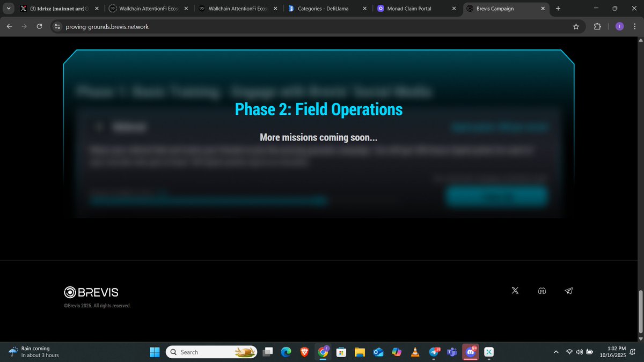The width and height of the screenshot is (644, 362).
Task: Close the Categories - DefiLlama tab
Action: click(x=364, y=9)
